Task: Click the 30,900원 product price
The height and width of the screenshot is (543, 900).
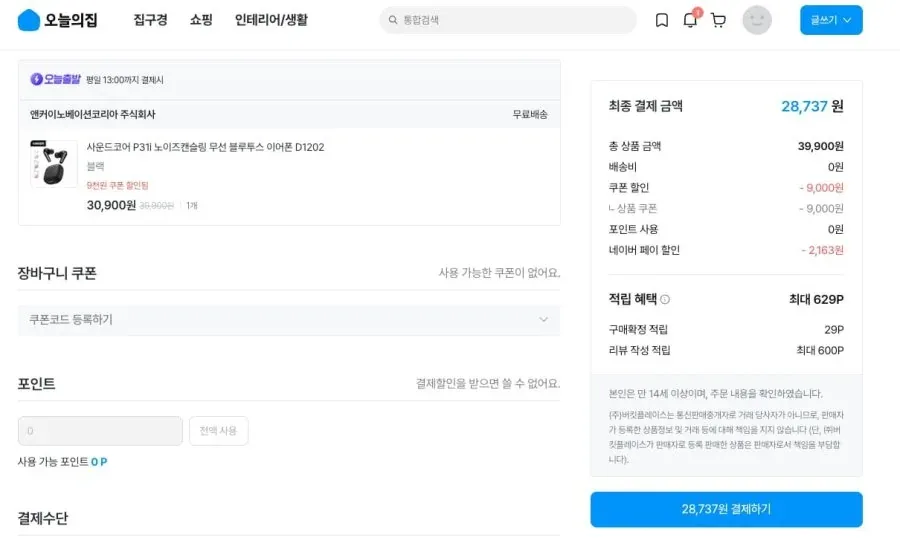Action: click(x=111, y=205)
